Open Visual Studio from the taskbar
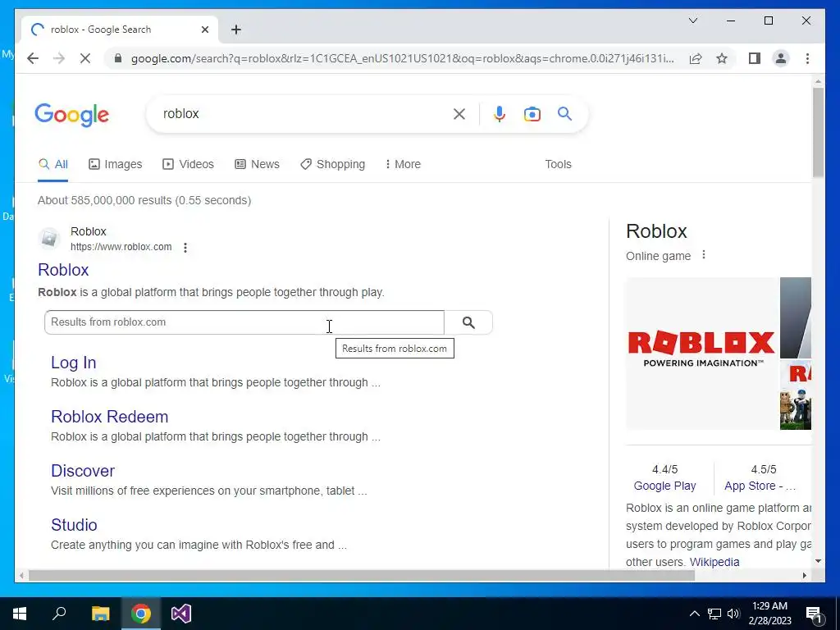 click(x=181, y=614)
